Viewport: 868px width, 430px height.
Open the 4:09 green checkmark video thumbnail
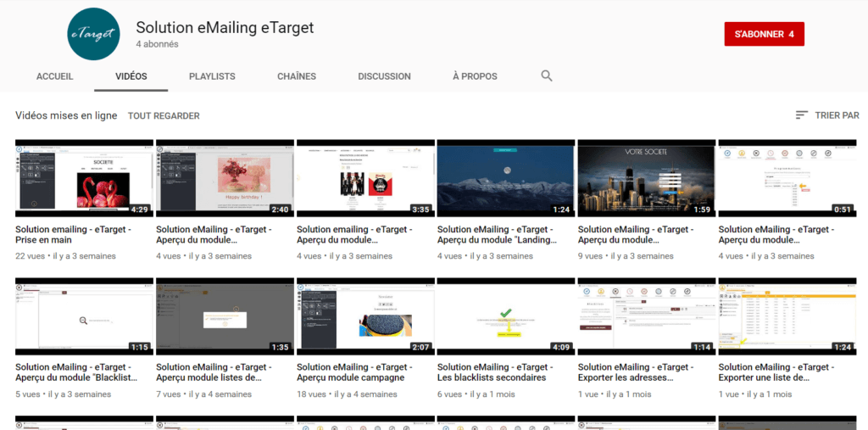pyautogui.click(x=506, y=316)
